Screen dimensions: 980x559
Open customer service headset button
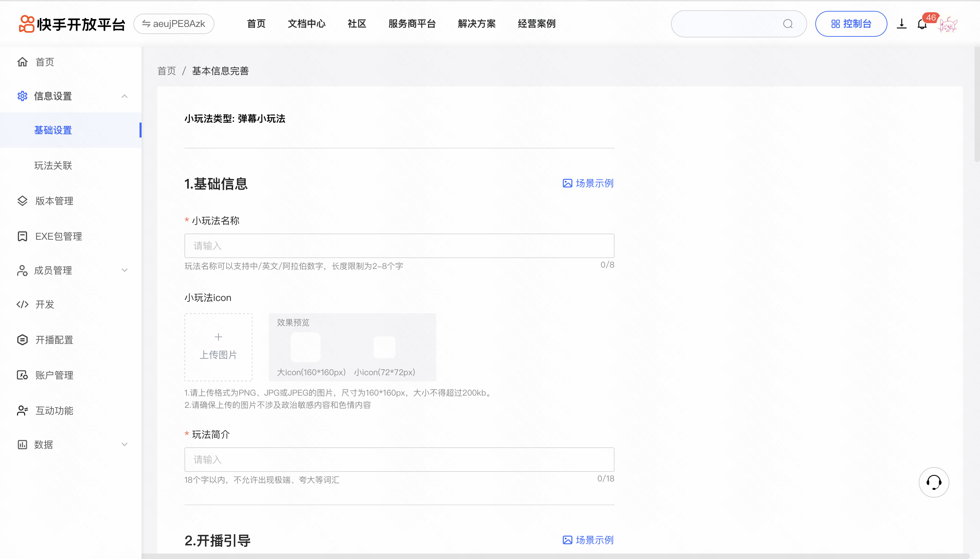pyautogui.click(x=934, y=482)
